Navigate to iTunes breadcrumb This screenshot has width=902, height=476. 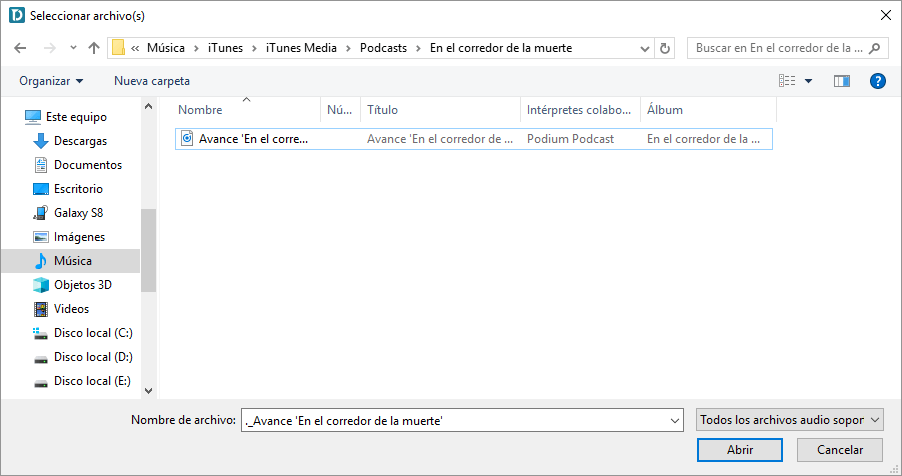(226, 48)
